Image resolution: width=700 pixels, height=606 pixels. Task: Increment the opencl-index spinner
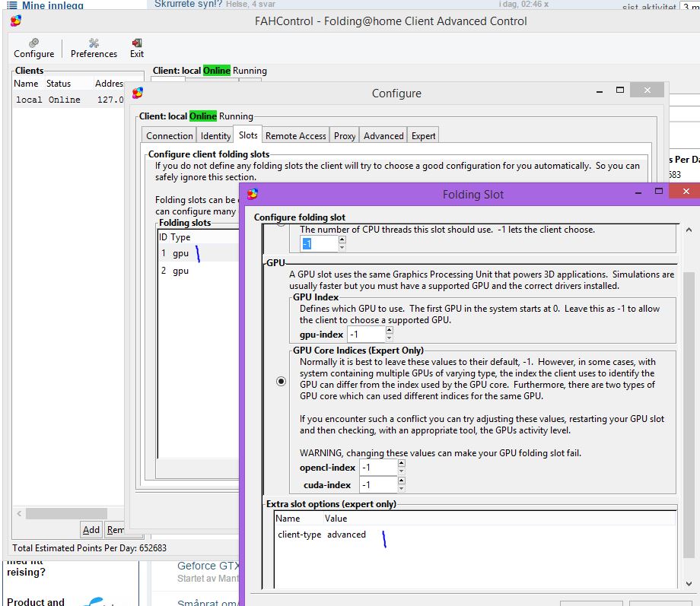401,463
